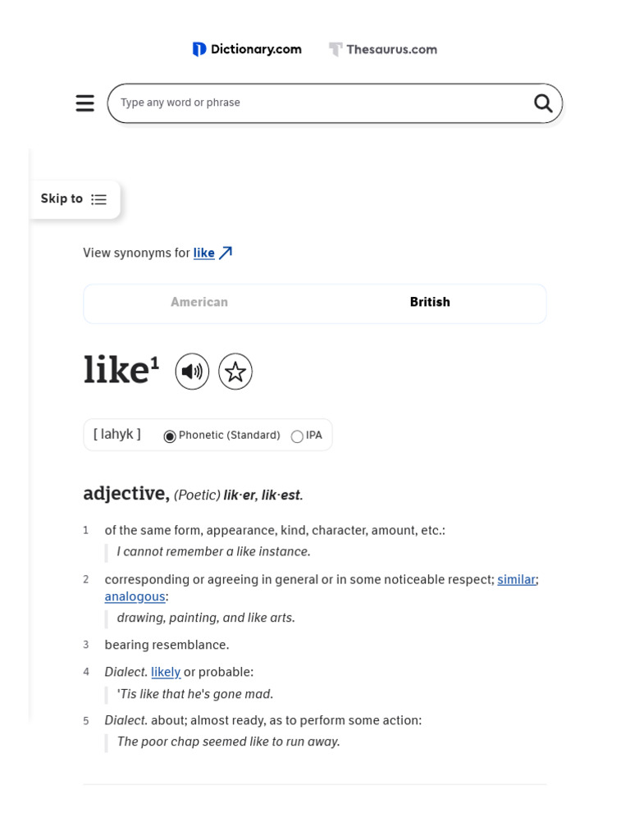Follow the 'analogous' definition link
This screenshot has width=630, height=840.
135,596
